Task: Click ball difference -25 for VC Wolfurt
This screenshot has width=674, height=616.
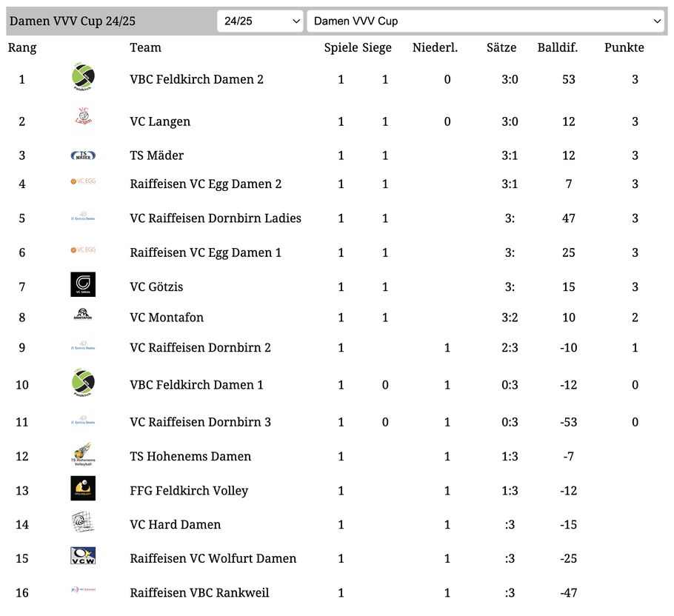Action: coord(569,558)
